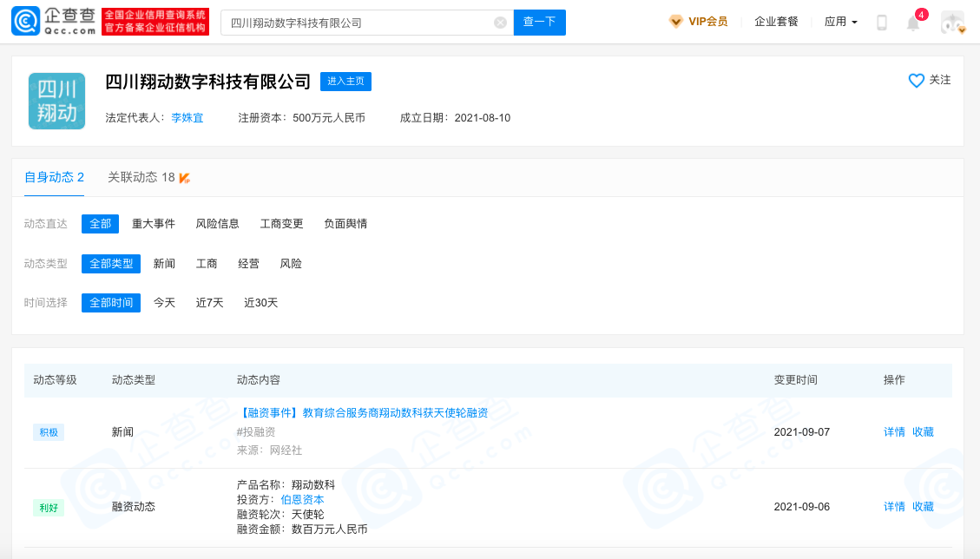
Task: Switch to the 自身动态 tab
Action: 54,178
